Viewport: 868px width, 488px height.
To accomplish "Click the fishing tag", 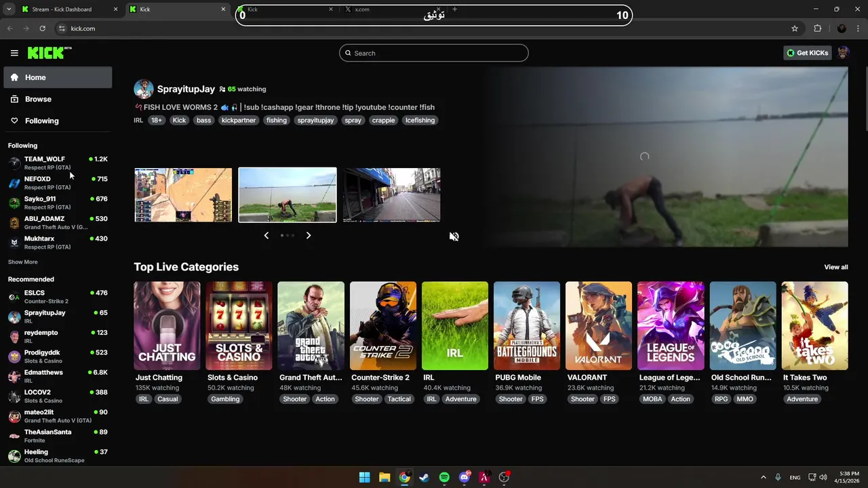I will (x=276, y=120).
